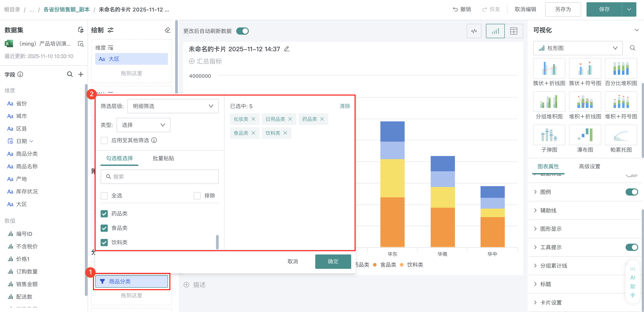
Task: Open the 柱形图 chart type dropdown
Action: 578,48
